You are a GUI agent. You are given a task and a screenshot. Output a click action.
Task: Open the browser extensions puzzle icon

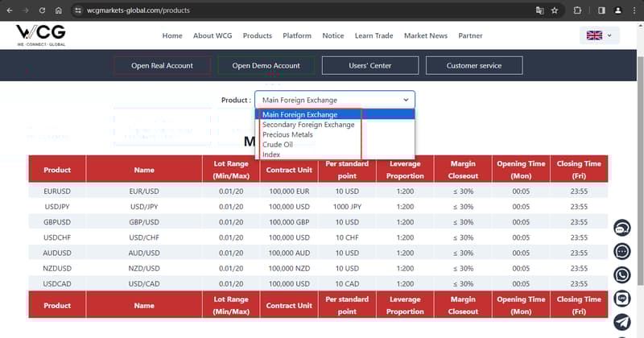coord(578,10)
